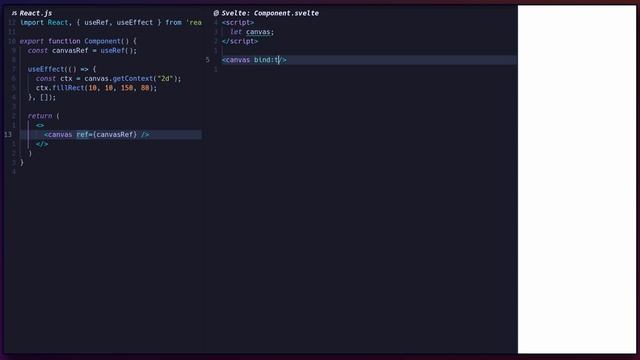Click the closing '</script>' tag

tap(240, 41)
